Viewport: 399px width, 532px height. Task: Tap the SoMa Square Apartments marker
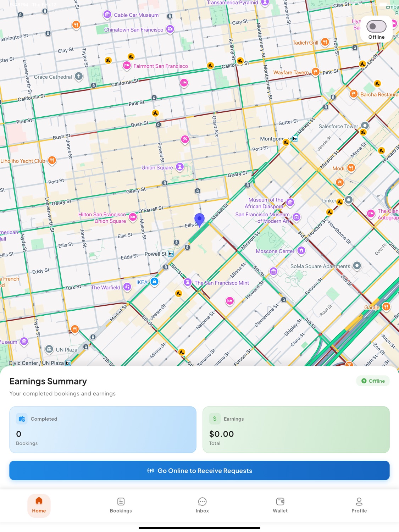[x=357, y=266]
